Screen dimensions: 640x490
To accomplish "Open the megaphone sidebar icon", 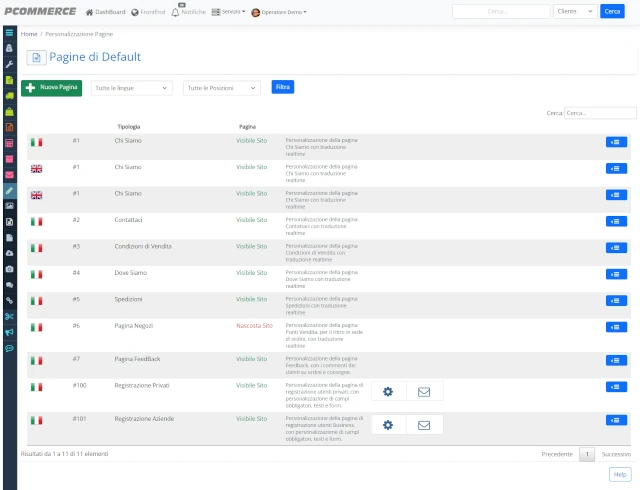I will click(9, 332).
